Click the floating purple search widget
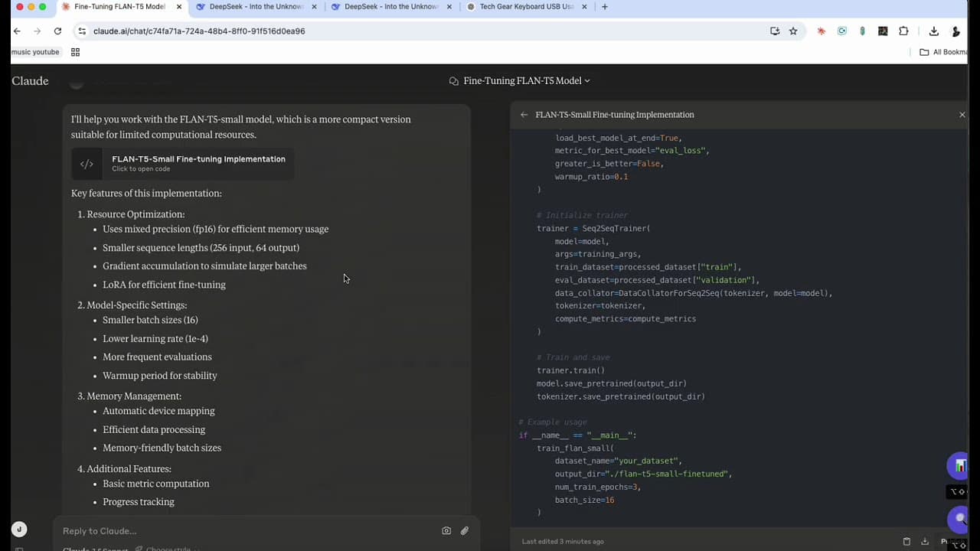 coord(959,520)
